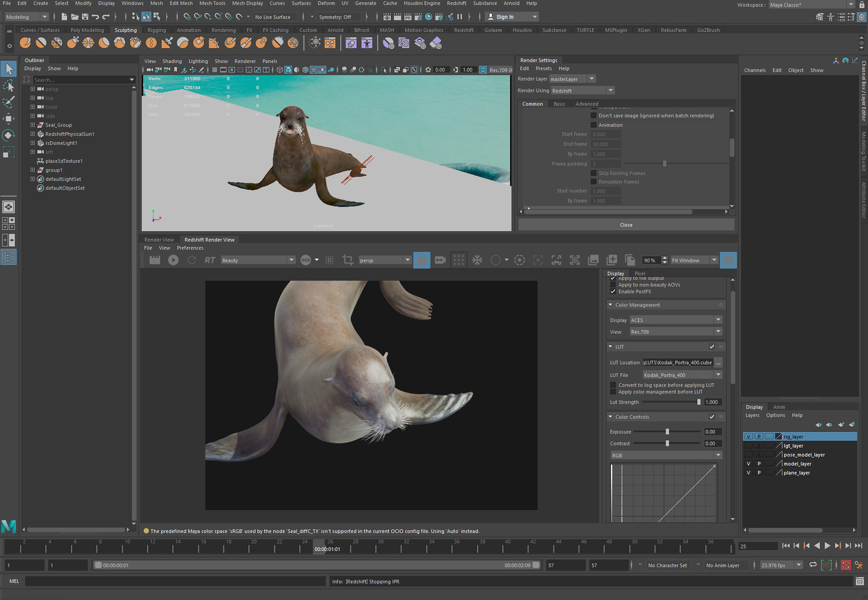Open the View Rec.709 dropdown
The height and width of the screenshot is (600, 868).
[x=676, y=332]
